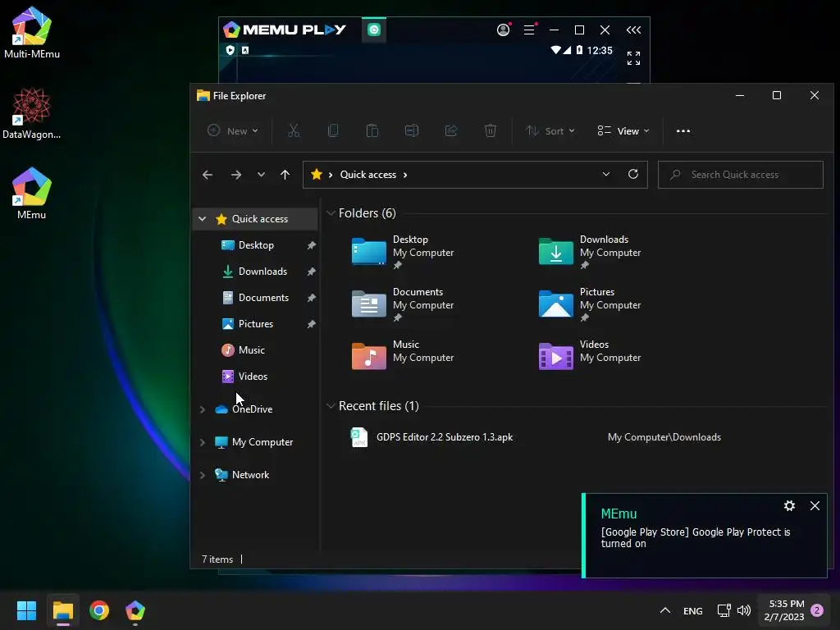Collapse MEmu sidebar with triple-chevron icon
The height and width of the screenshot is (630, 840).
click(634, 30)
